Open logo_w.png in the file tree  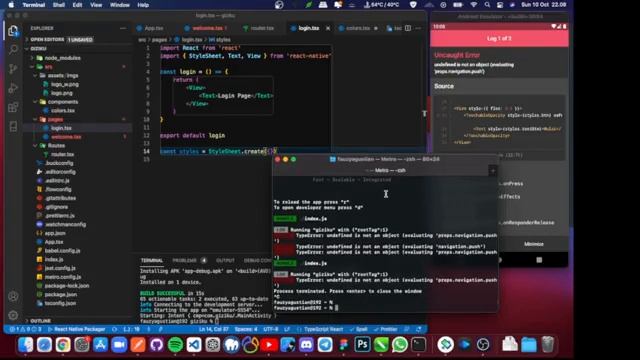coord(64,84)
